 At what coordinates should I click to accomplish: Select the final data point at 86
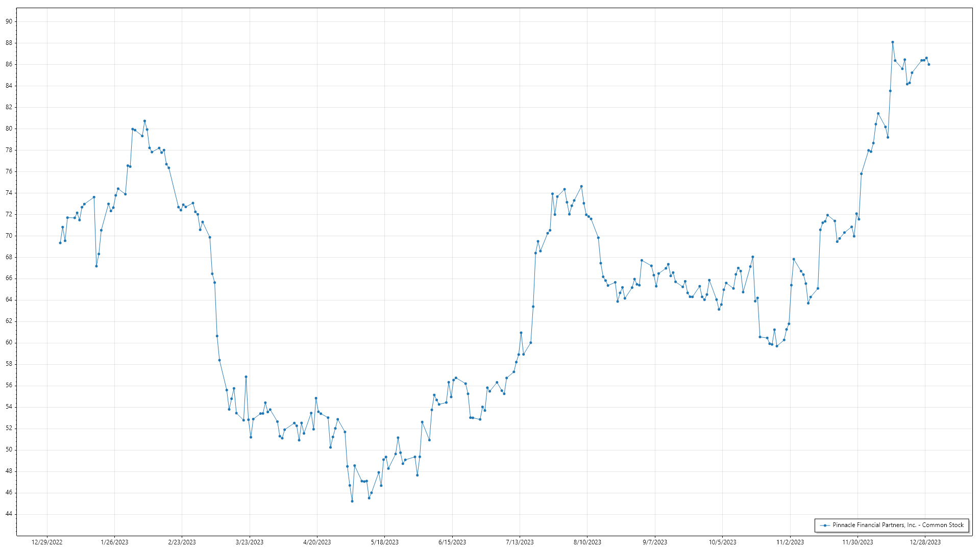[928, 65]
